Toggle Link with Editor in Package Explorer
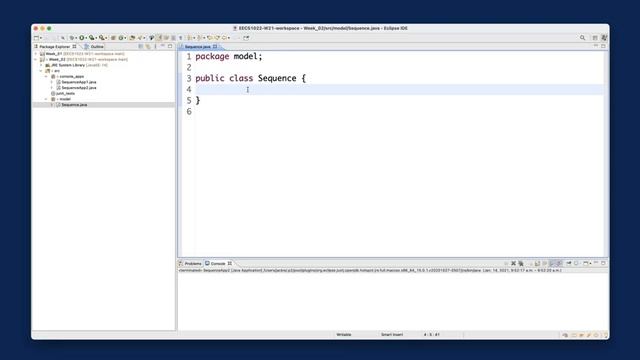 coord(148,47)
